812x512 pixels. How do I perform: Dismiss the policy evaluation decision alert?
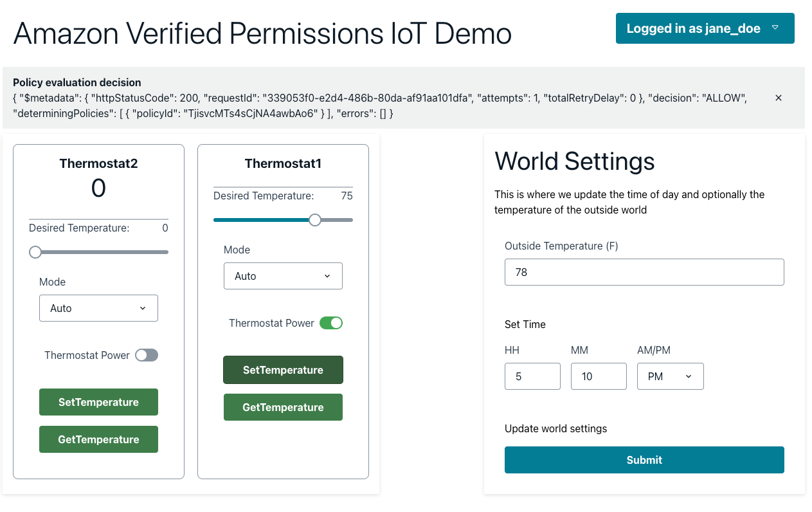[x=778, y=98]
